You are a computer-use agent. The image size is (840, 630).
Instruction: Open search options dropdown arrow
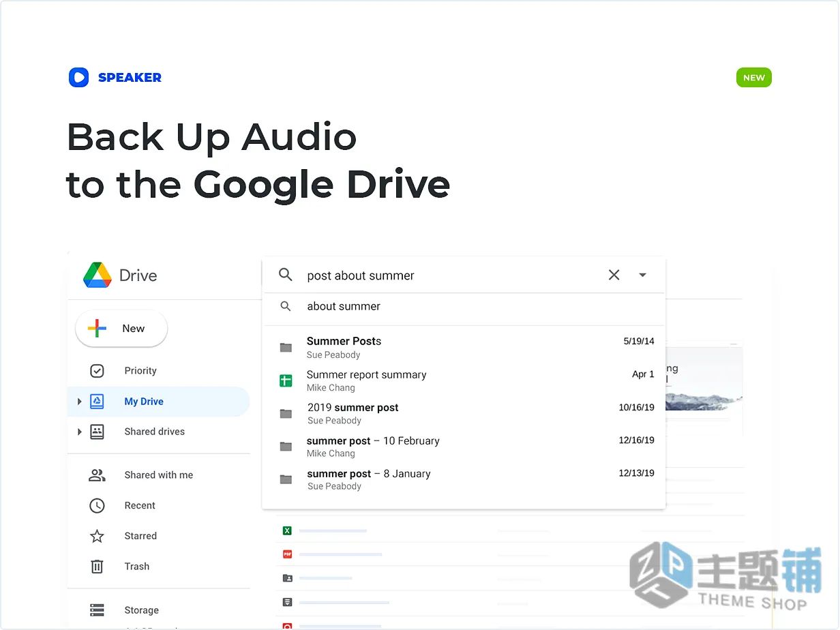(642, 275)
